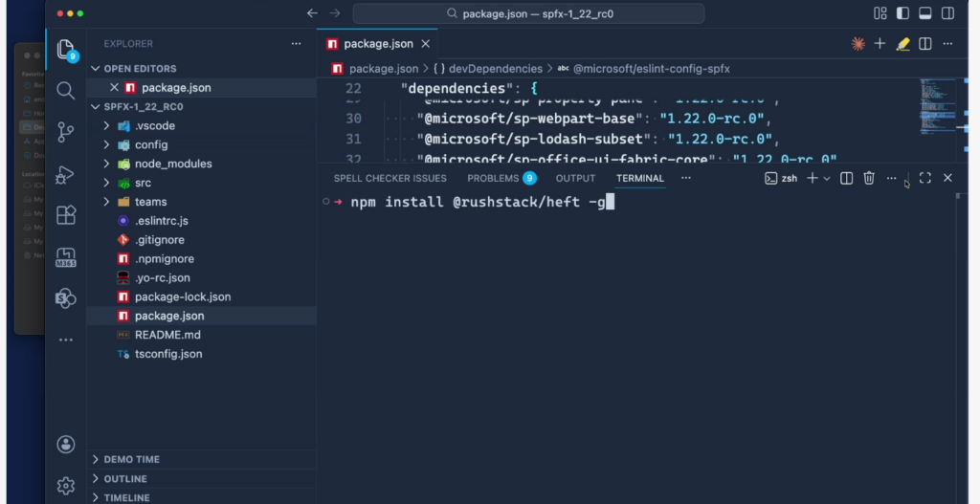
Task: Split the terminal panel
Action: coord(846,178)
